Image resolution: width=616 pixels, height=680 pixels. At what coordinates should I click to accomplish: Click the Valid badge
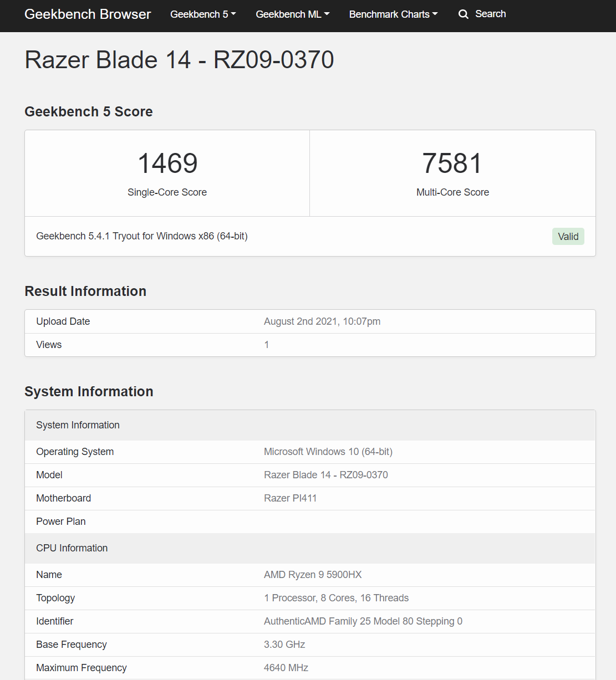click(x=568, y=237)
